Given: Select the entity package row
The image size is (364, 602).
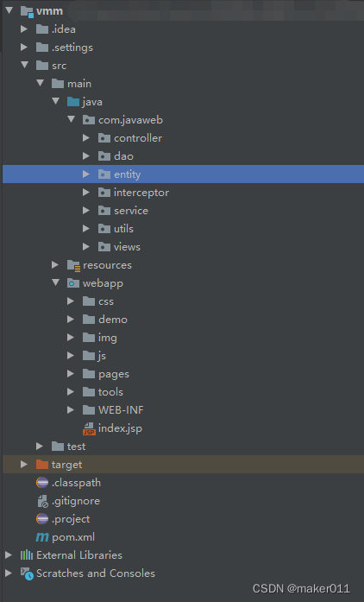Looking at the screenshot, I should coord(184,174).
